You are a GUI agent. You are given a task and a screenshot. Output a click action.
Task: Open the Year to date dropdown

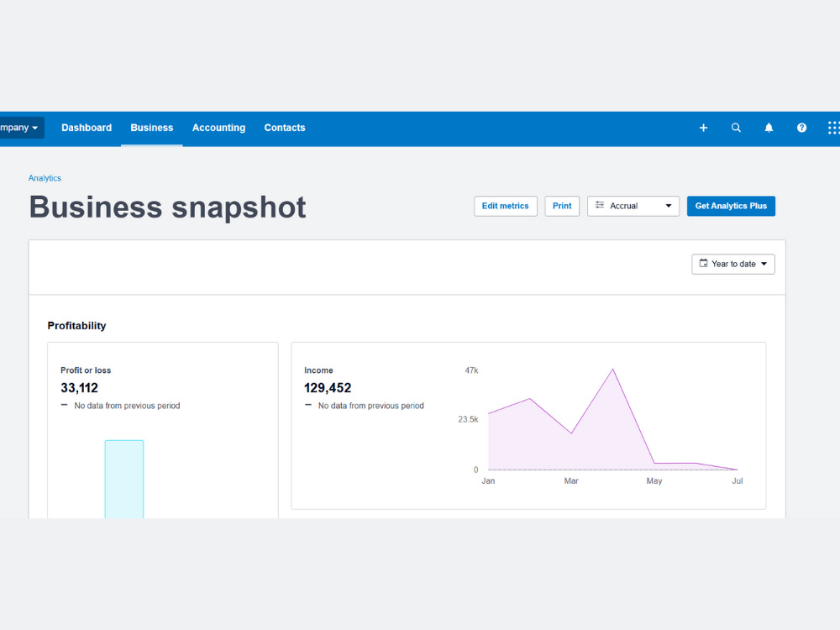732,264
